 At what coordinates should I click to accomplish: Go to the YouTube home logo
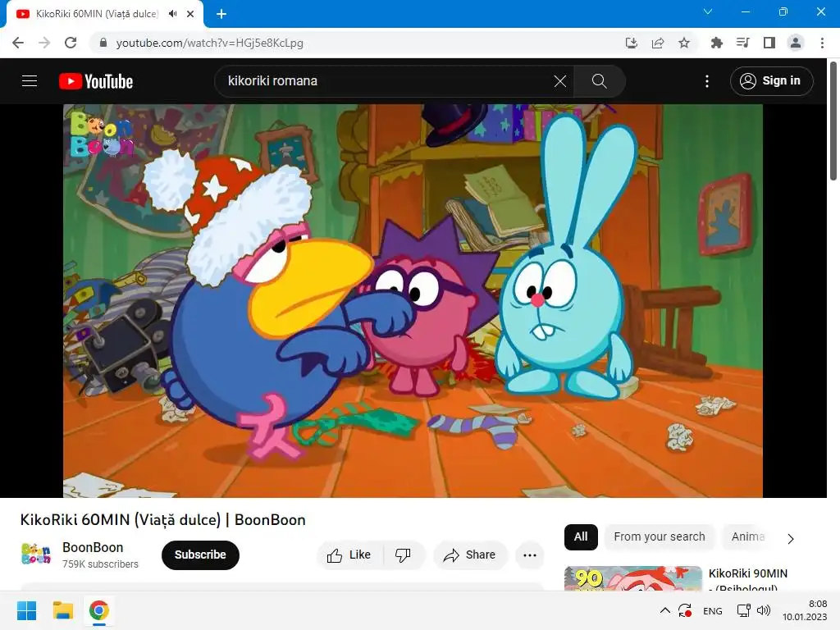(x=96, y=81)
